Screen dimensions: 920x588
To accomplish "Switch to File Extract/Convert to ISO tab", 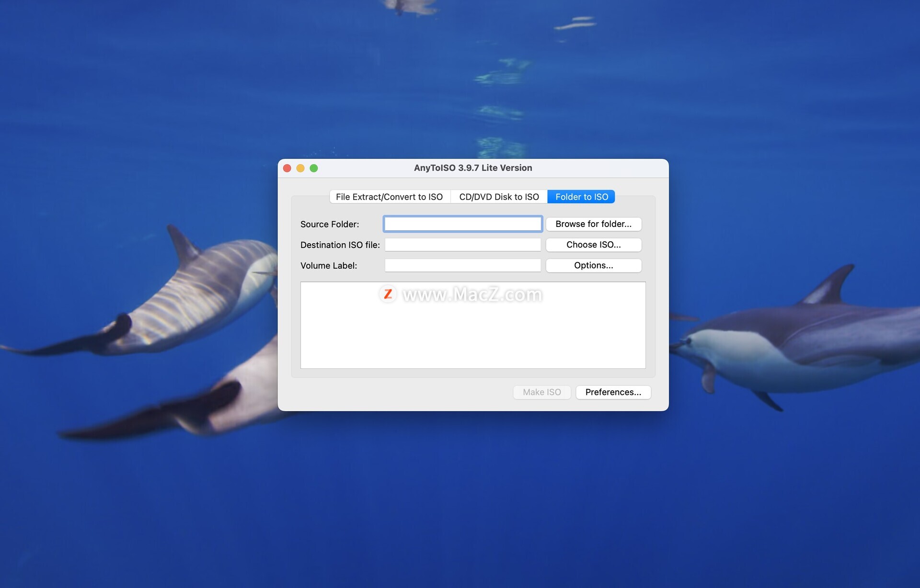I will [389, 197].
